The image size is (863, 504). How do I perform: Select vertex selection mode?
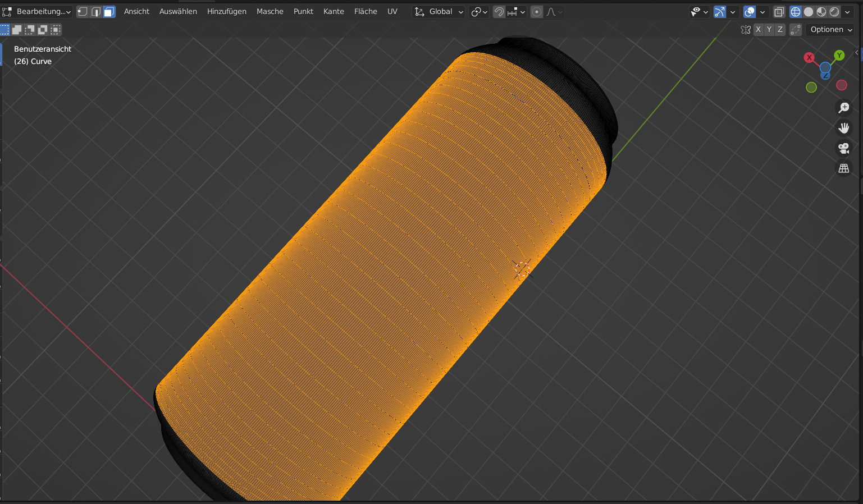tap(83, 12)
